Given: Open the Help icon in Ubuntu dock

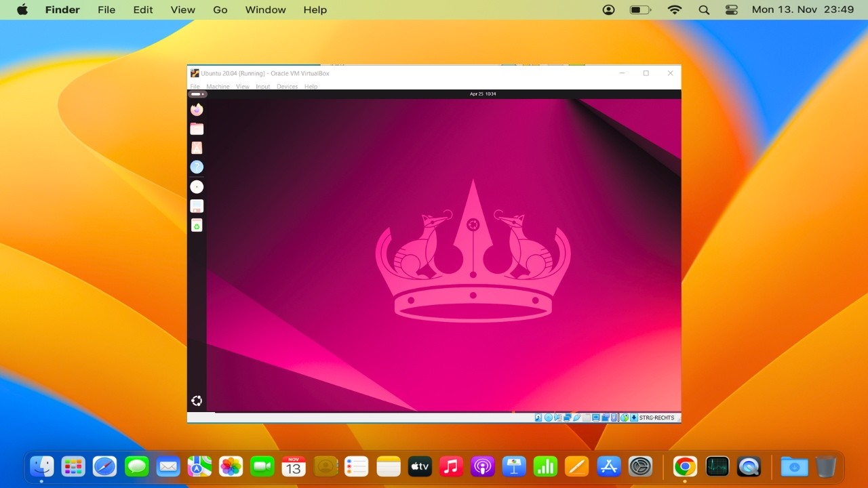Looking at the screenshot, I should click(x=197, y=167).
